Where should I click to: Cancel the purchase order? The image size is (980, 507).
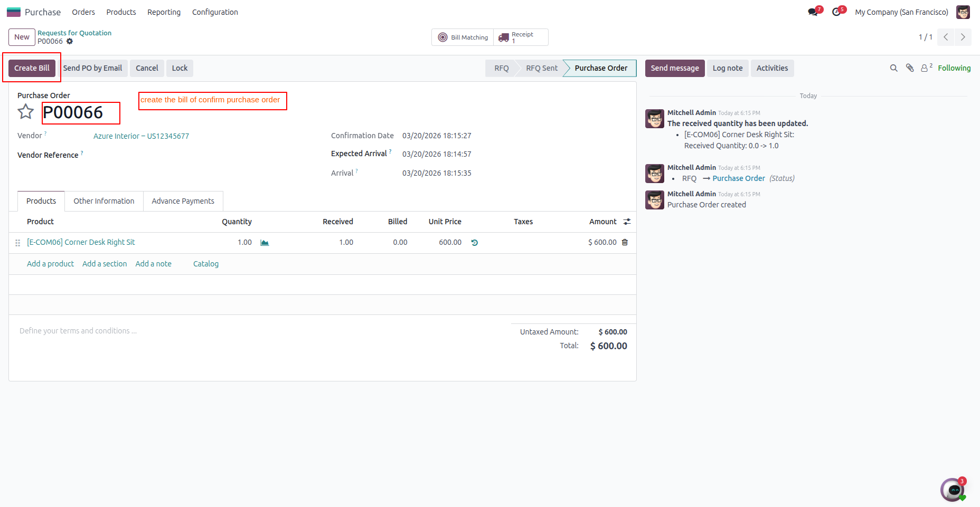point(147,68)
